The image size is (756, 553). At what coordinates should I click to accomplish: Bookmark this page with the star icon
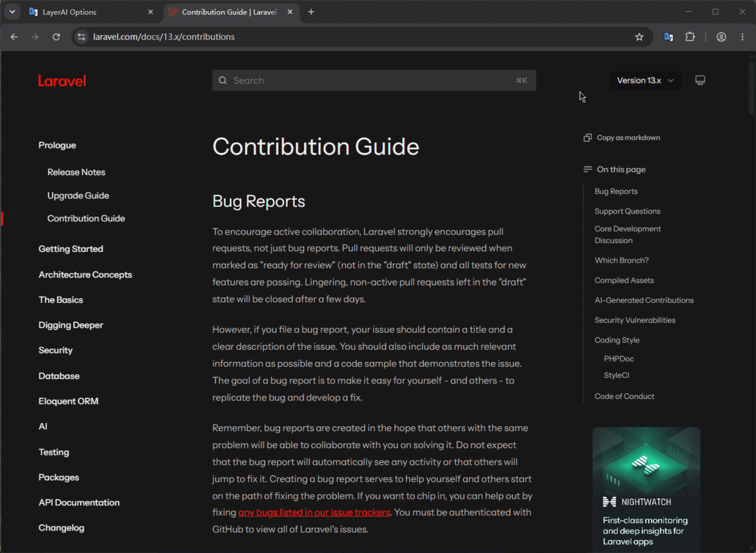(x=639, y=37)
